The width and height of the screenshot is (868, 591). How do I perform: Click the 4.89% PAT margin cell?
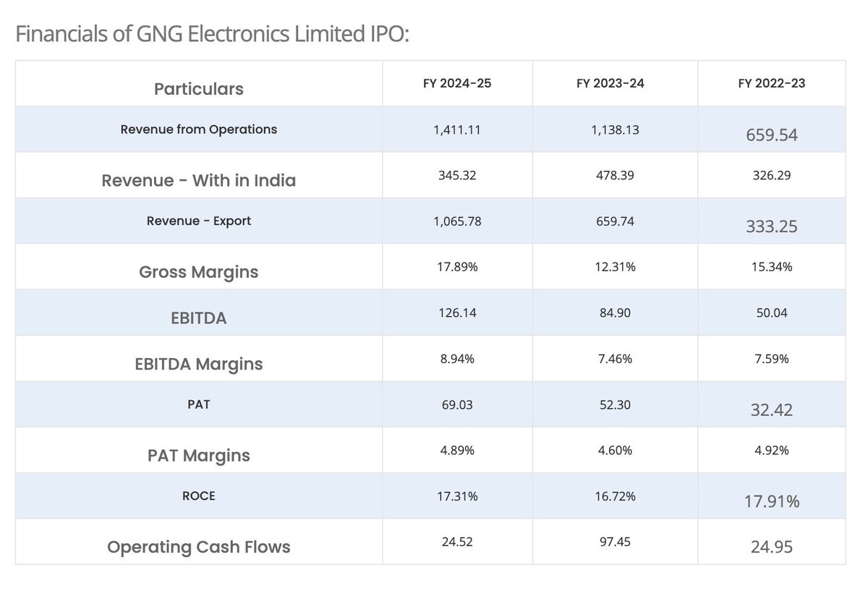(457, 450)
